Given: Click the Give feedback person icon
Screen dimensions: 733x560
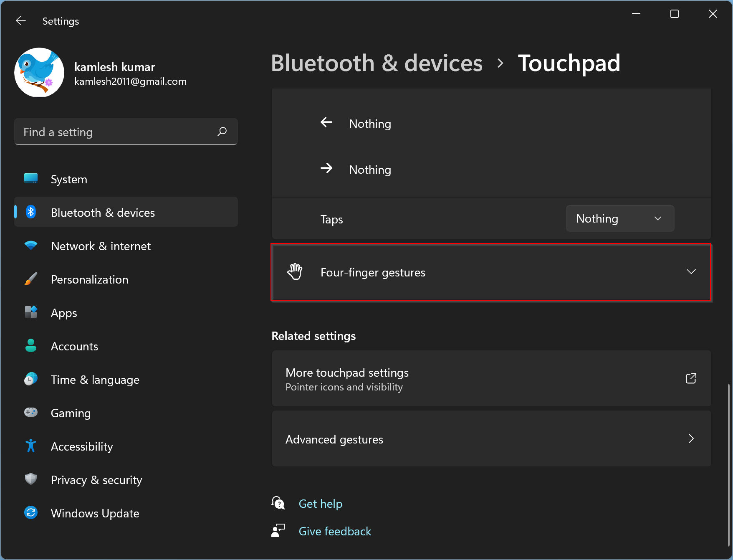Looking at the screenshot, I should pyautogui.click(x=278, y=530).
